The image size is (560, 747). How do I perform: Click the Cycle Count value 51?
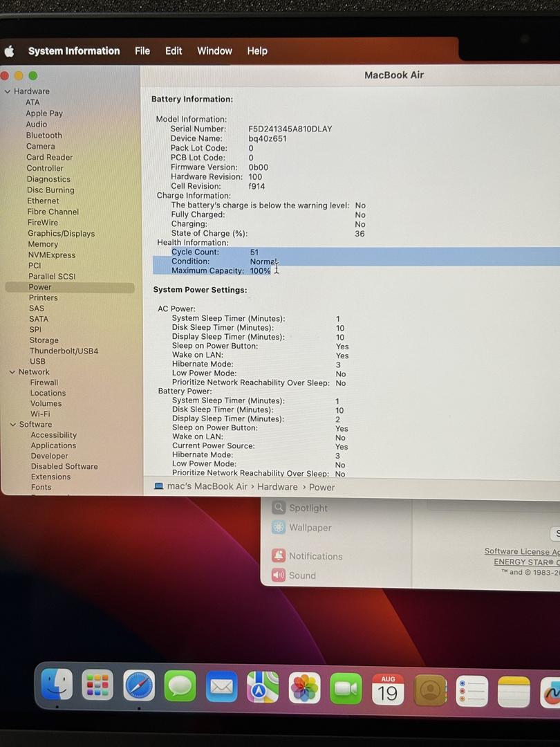coord(254,252)
